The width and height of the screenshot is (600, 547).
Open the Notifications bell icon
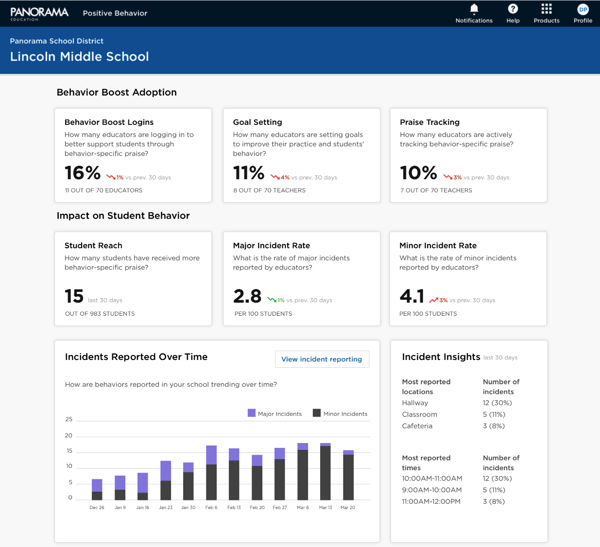tap(474, 9)
